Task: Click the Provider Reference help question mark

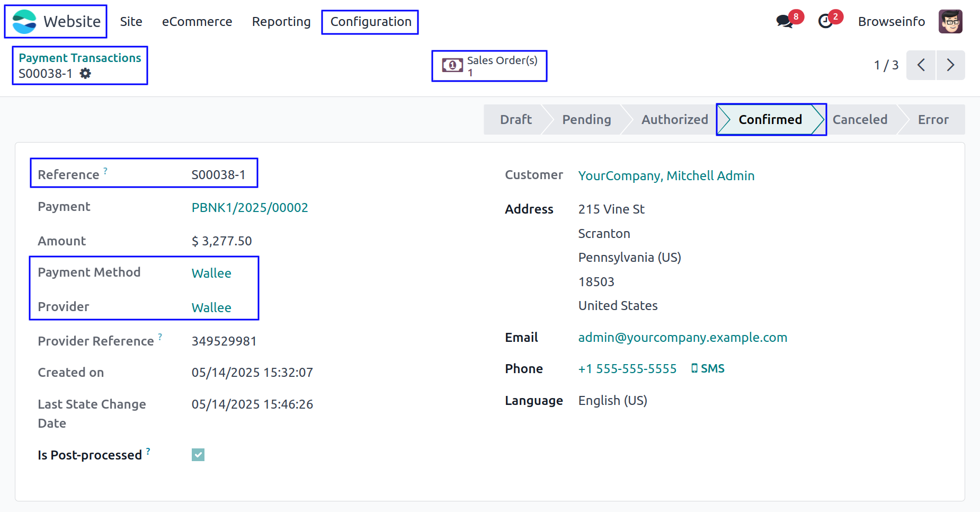Action: (160, 337)
